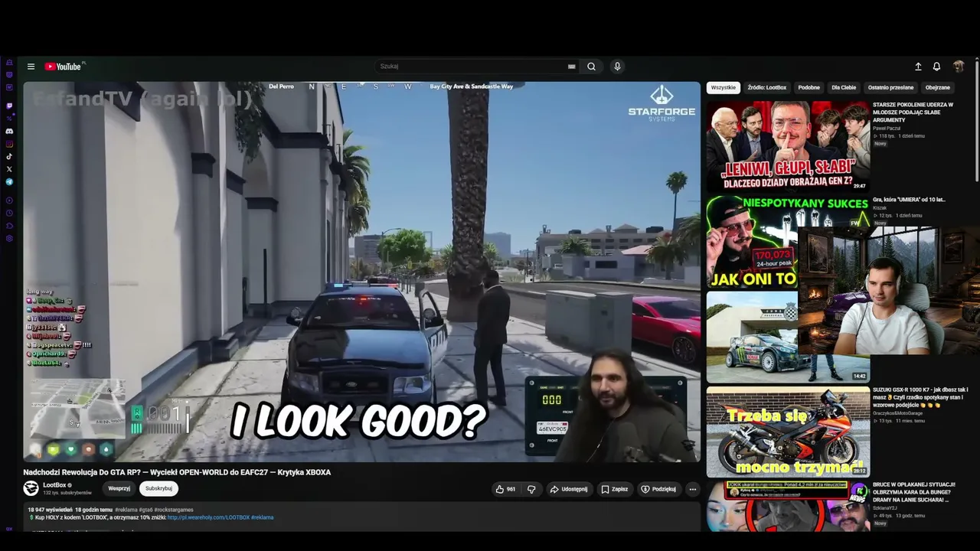
Task: Open the sidebar player icon
Action: click(x=9, y=201)
